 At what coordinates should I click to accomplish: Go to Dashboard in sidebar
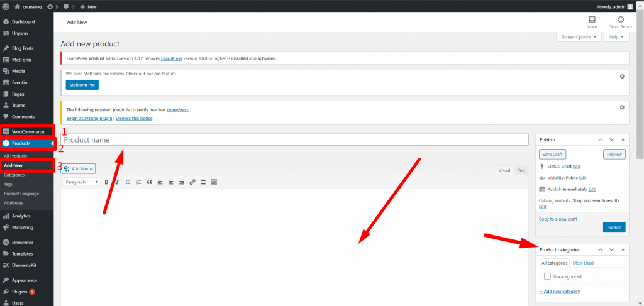23,22
